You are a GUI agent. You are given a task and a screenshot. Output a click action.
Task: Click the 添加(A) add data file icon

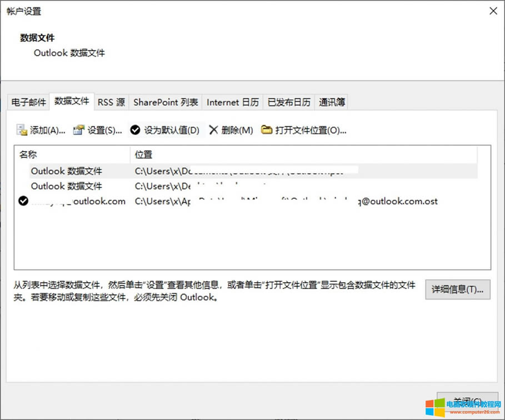22,130
